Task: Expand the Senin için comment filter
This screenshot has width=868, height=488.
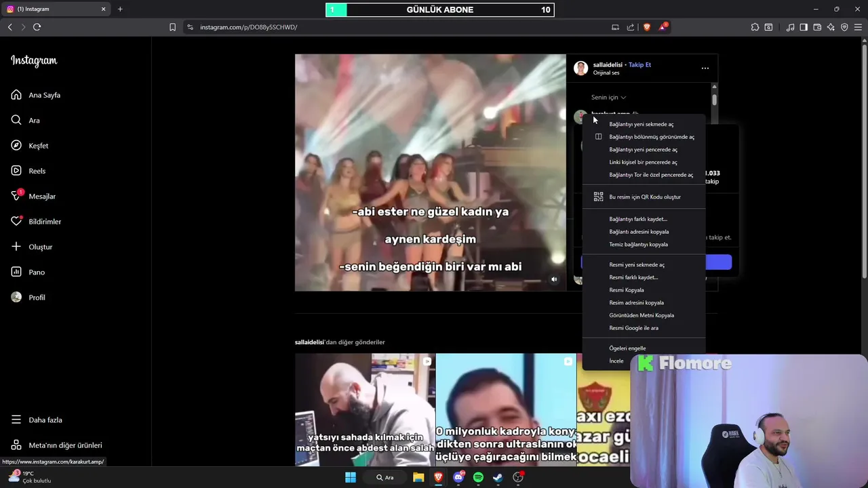Action: pos(608,97)
